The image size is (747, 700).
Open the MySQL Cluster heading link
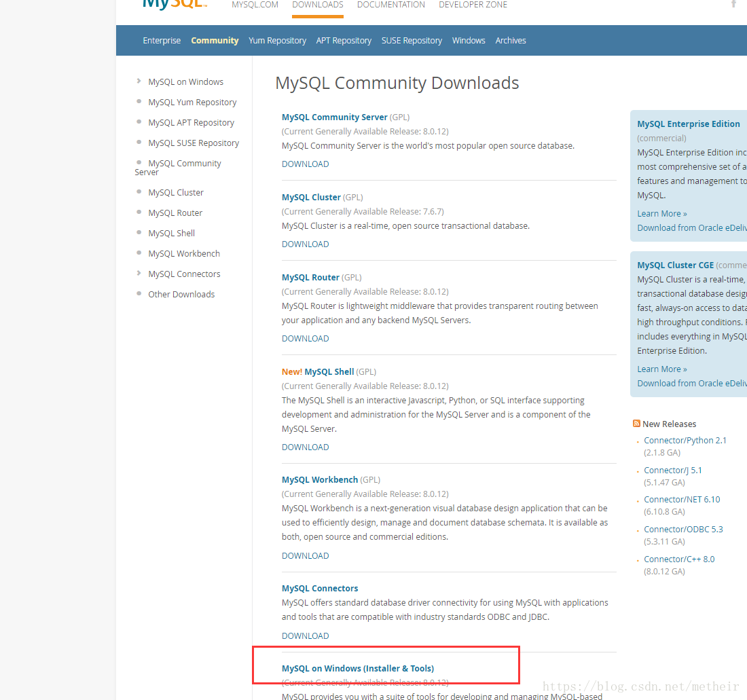(311, 197)
